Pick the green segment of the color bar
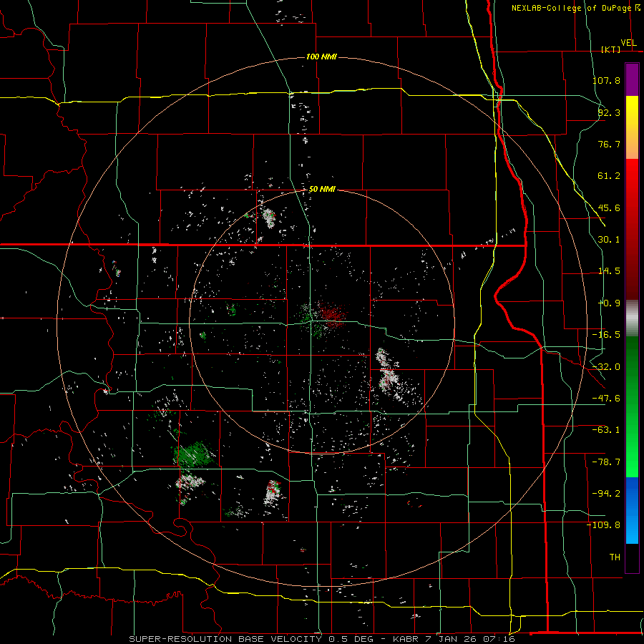644x644 pixels. click(632, 406)
